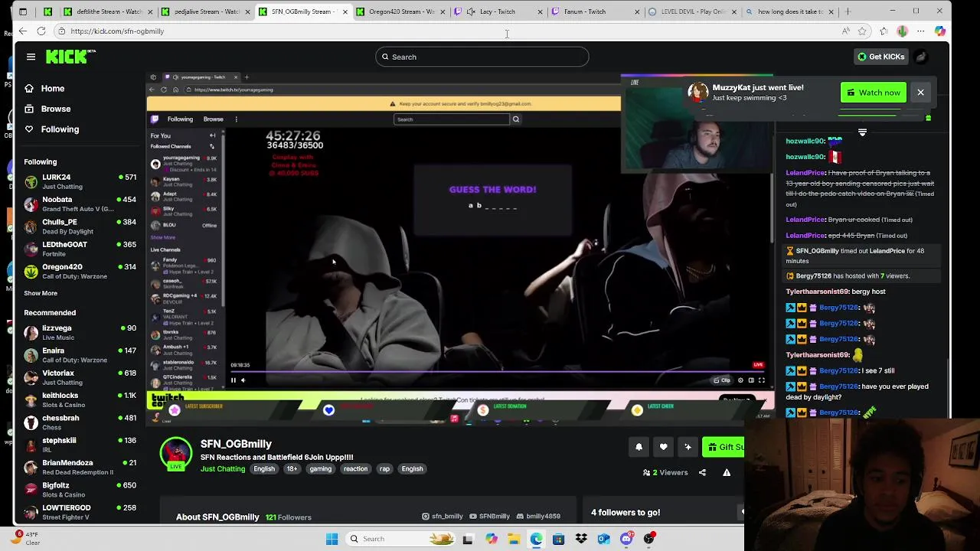980x551 pixels.
Task: Click the Clip button on player
Action: [x=722, y=380]
